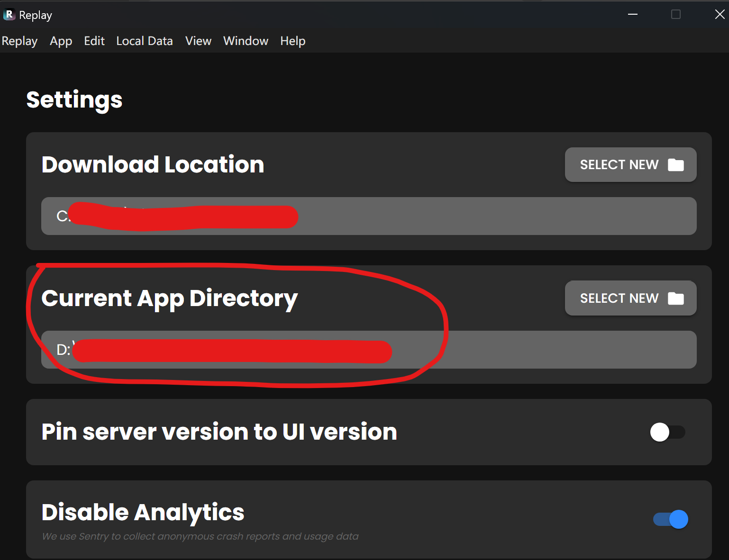Image resolution: width=729 pixels, height=560 pixels.
Task: Close the Replay window
Action: coord(720,14)
